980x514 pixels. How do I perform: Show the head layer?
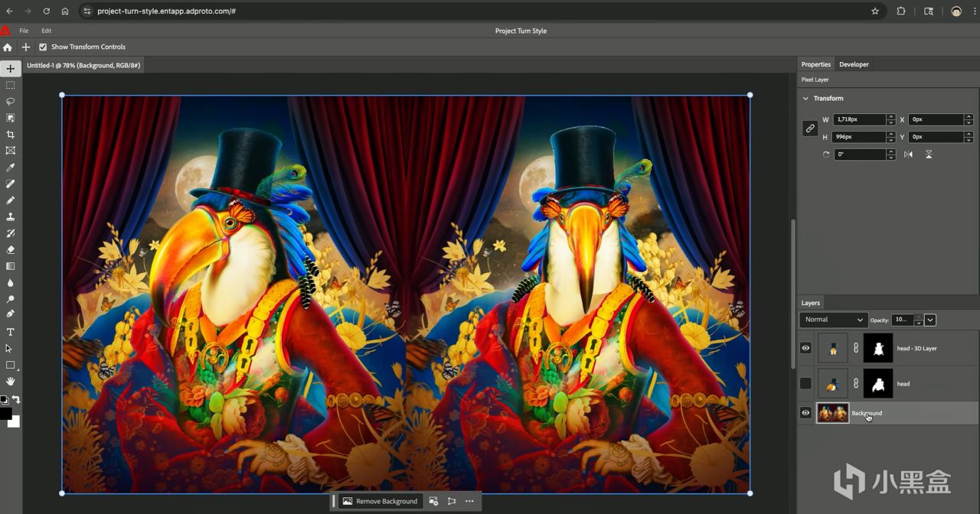805,383
